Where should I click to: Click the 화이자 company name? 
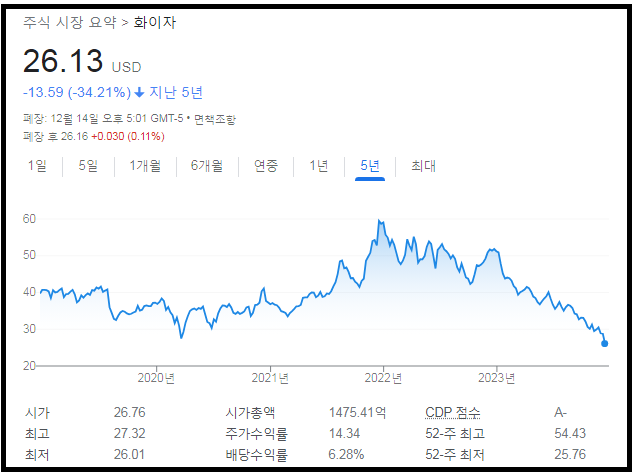(155, 22)
